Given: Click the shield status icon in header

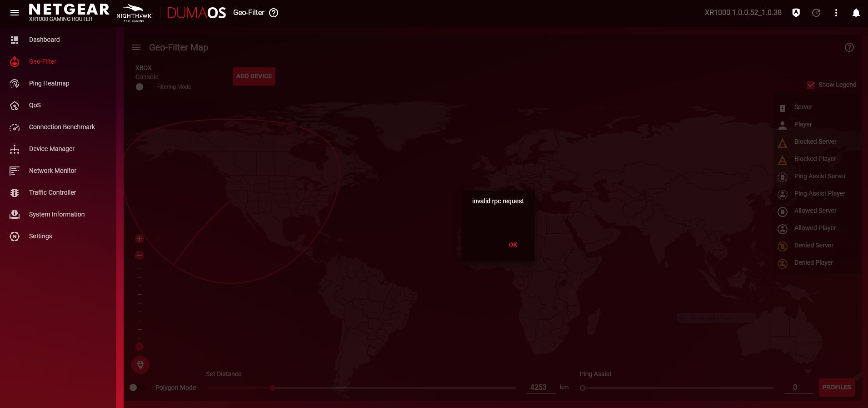Looking at the screenshot, I should point(796,13).
